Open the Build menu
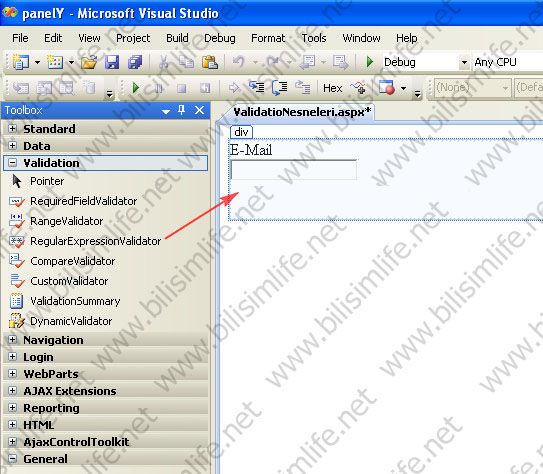Screen dimensions: 543x474 coord(177,38)
